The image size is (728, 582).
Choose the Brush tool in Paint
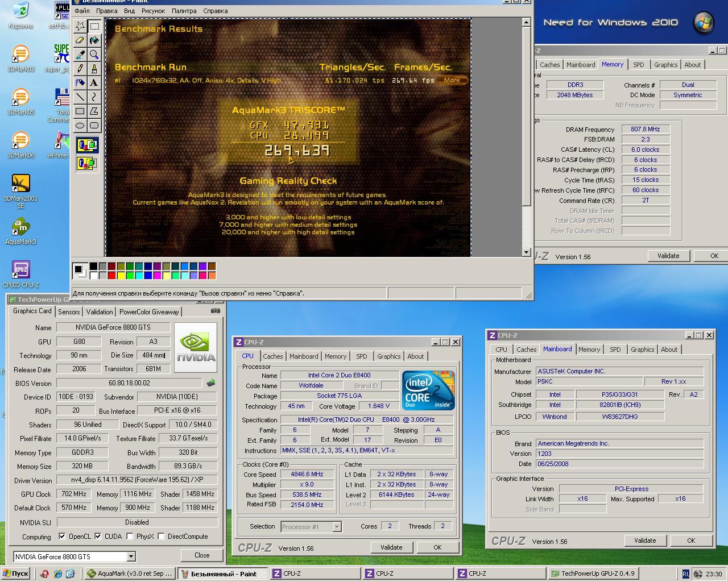click(94, 69)
